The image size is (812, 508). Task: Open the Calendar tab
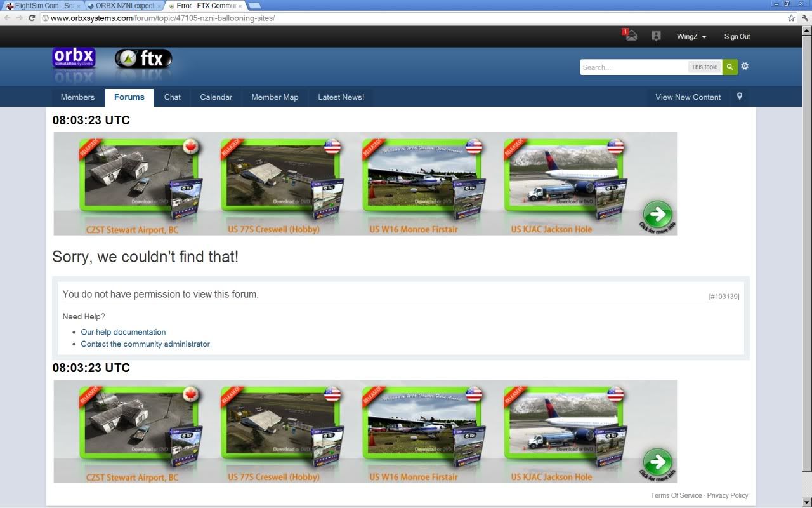(x=216, y=97)
